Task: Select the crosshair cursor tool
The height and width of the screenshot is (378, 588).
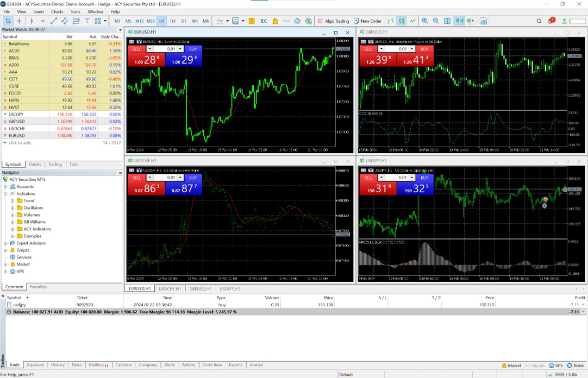Action: pos(20,21)
